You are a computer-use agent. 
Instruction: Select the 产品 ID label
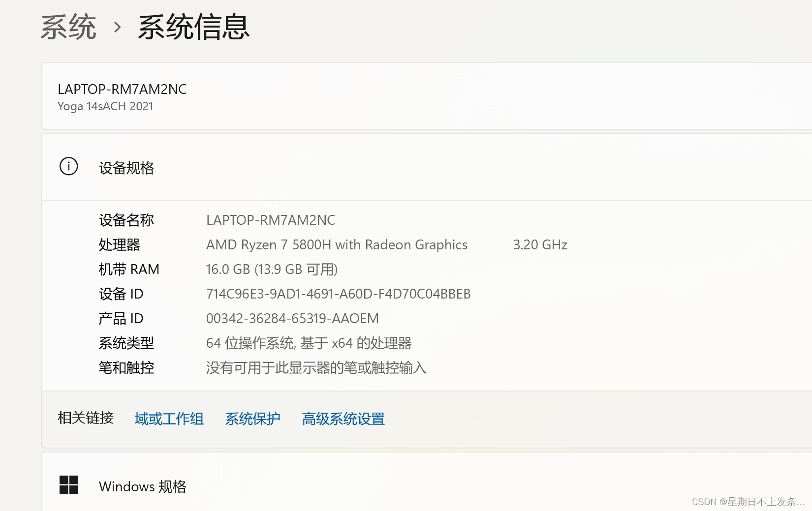pyautogui.click(x=121, y=319)
